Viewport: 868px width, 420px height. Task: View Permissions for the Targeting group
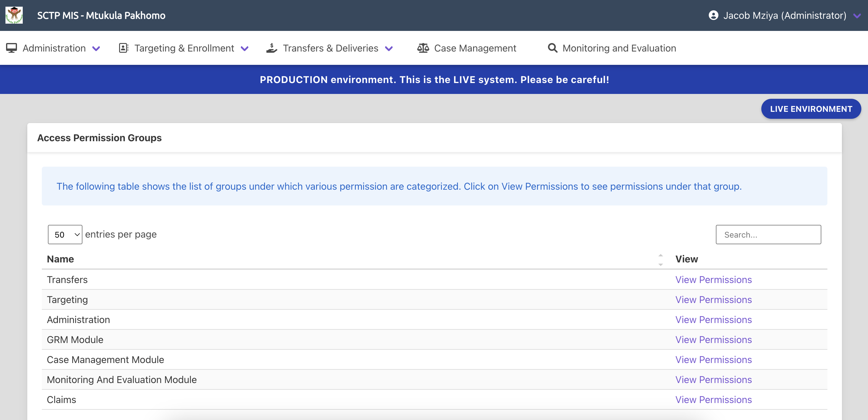click(713, 299)
